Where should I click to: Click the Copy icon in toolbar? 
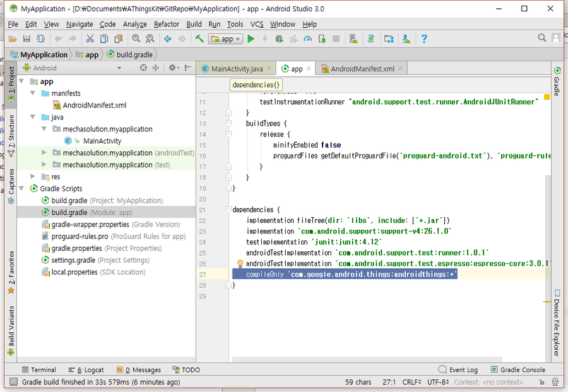[x=104, y=39]
